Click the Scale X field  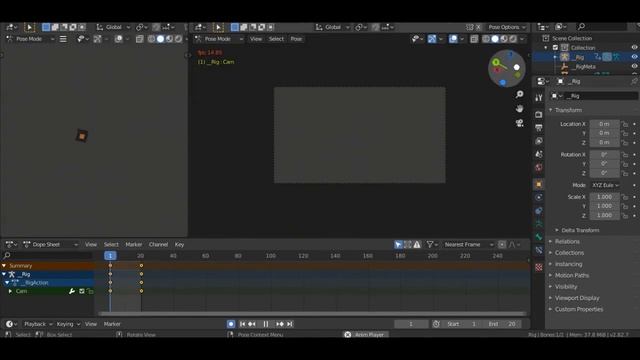tap(604, 197)
